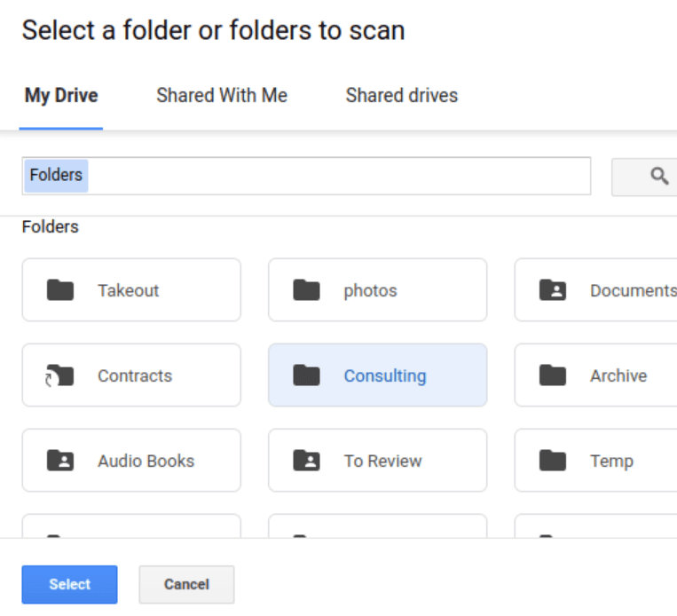The height and width of the screenshot is (616, 677).
Task: Click the Contracts shortcut folder icon
Action: click(59, 375)
